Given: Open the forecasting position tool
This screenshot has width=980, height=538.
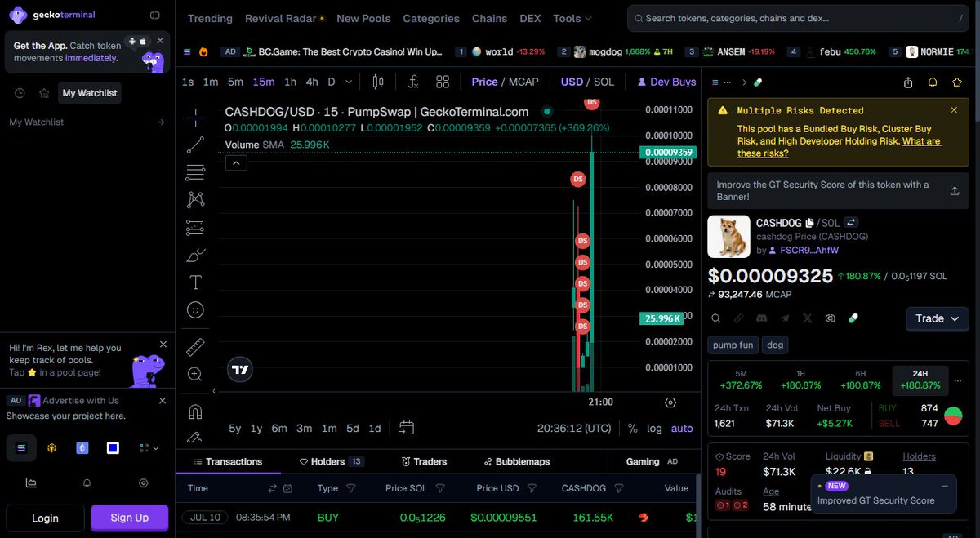Looking at the screenshot, I should [195, 227].
